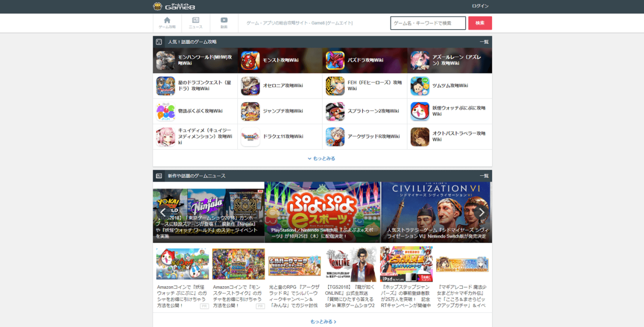
Task: Click the FEH game icon
Action: tap(335, 86)
